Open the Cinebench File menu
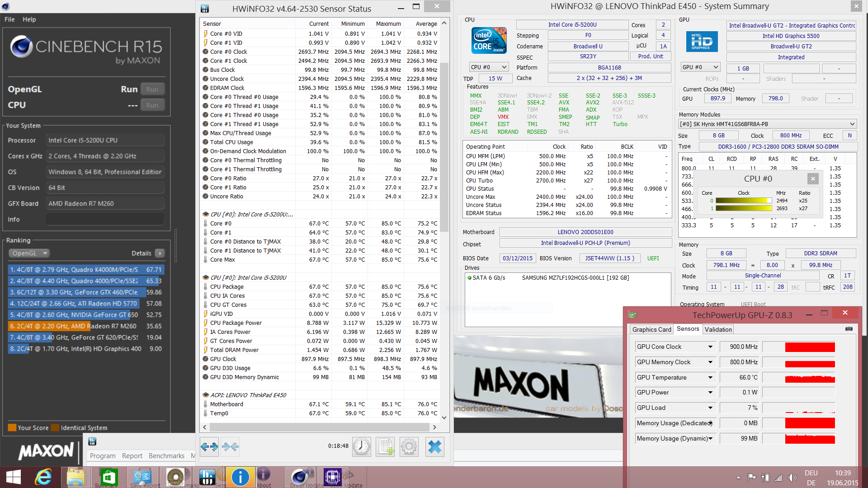This screenshot has height=488, width=868. pyautogui.click(x=9, y=19)
